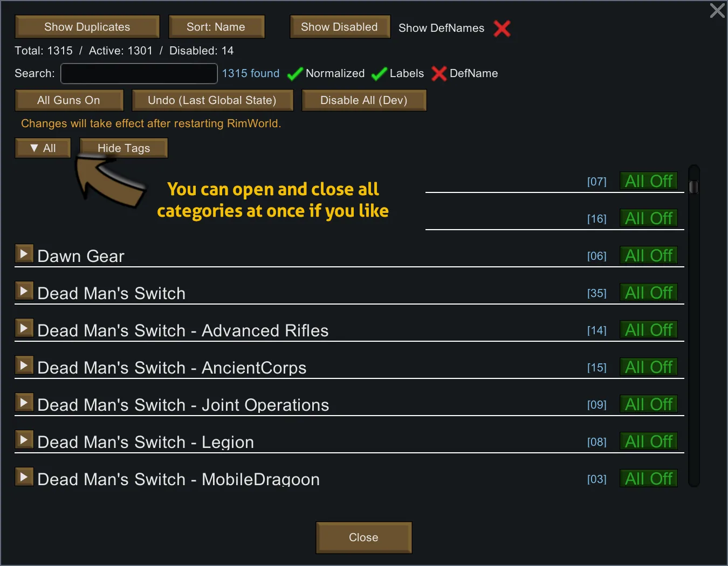This screenshot has height=566, width=728.
Task: Toggle Show DefNames red X icon
Action: (x=502, y=28)
